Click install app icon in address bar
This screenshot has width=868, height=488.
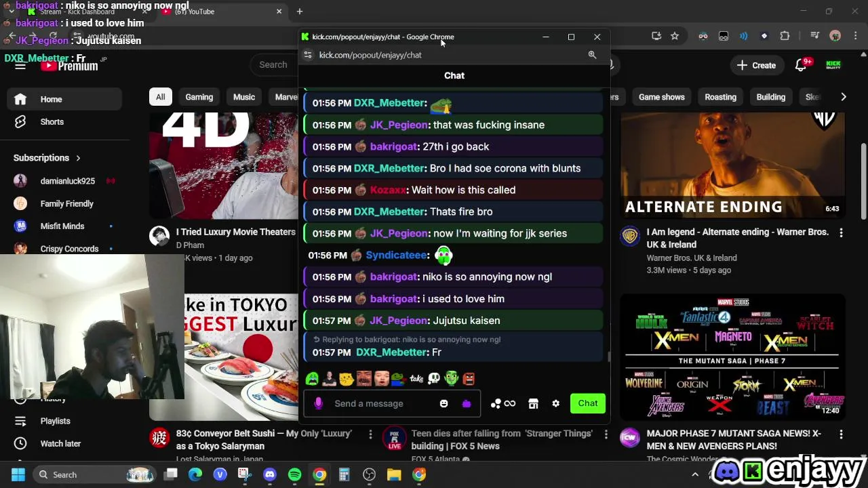coord(656,36)
